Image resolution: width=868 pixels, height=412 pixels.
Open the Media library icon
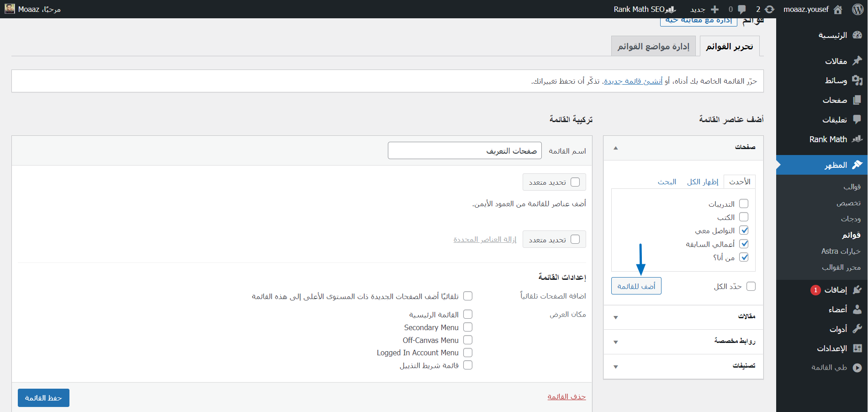tap(857, 80)
